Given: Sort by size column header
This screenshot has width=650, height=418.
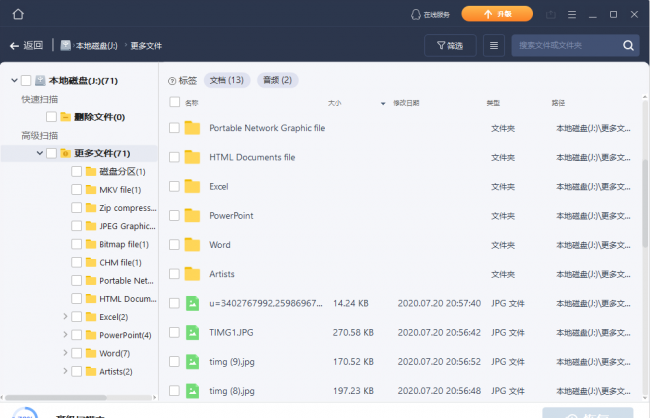Looking at the screenshot, I should (x=335, y=103).
